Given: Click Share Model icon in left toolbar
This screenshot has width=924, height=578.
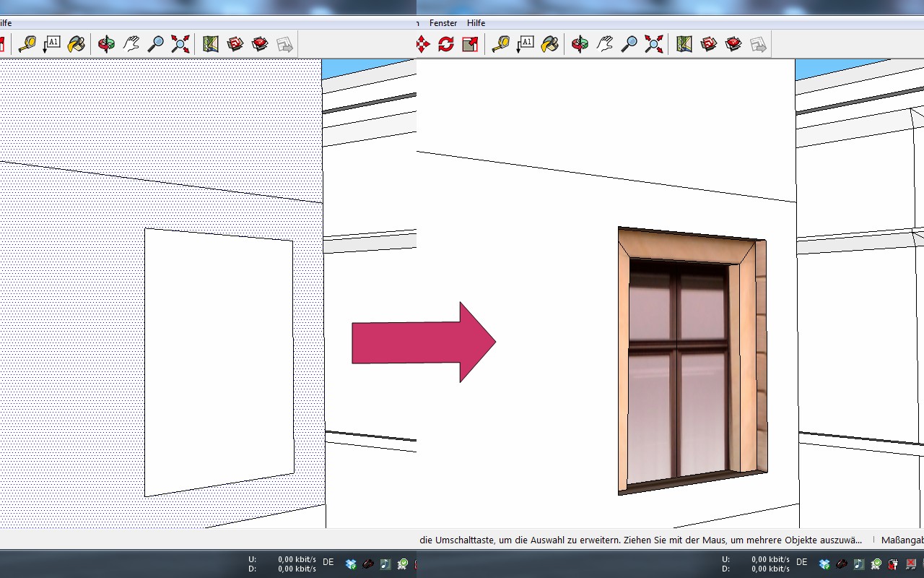Looking at the screenshot, I should coord(260,44).
